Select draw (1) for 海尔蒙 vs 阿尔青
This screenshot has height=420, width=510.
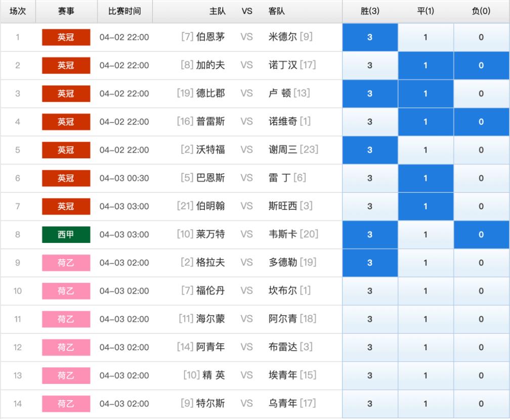[426, 319]
